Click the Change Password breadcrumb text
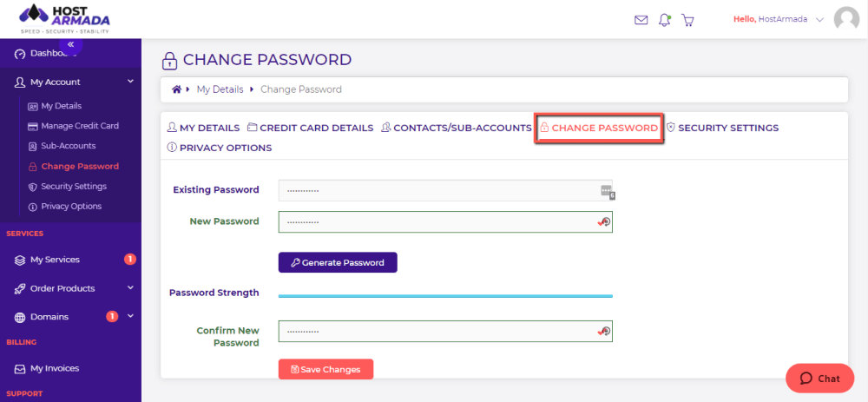The height and width of the screenshot is (402, 868). (x=301, y=89)
